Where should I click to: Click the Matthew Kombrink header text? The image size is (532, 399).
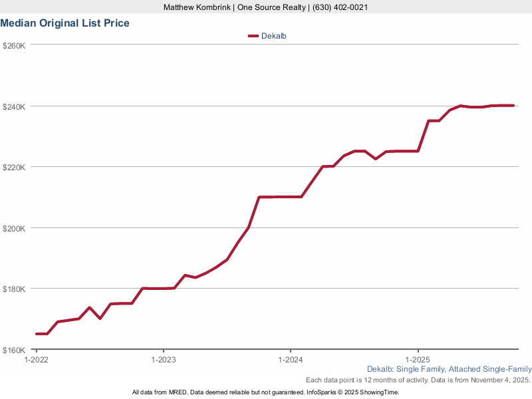[x=196, y=7]
